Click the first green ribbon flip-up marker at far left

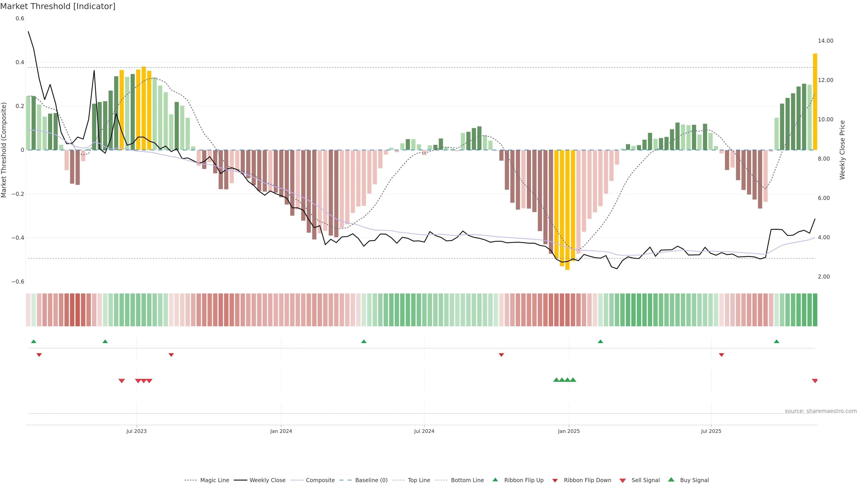click(x=34, y=342)
